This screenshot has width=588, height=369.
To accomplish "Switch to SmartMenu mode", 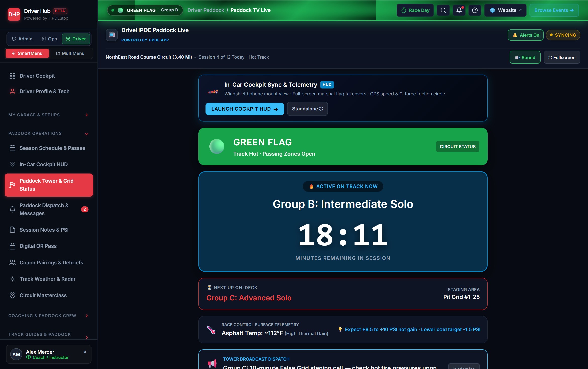I will point(27,53).
